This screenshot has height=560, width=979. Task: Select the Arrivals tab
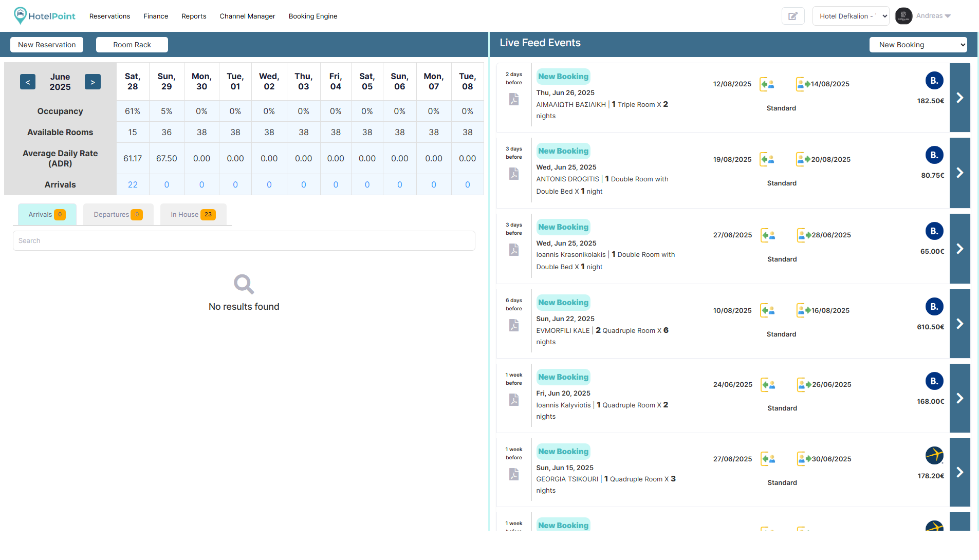coord(47,214)
